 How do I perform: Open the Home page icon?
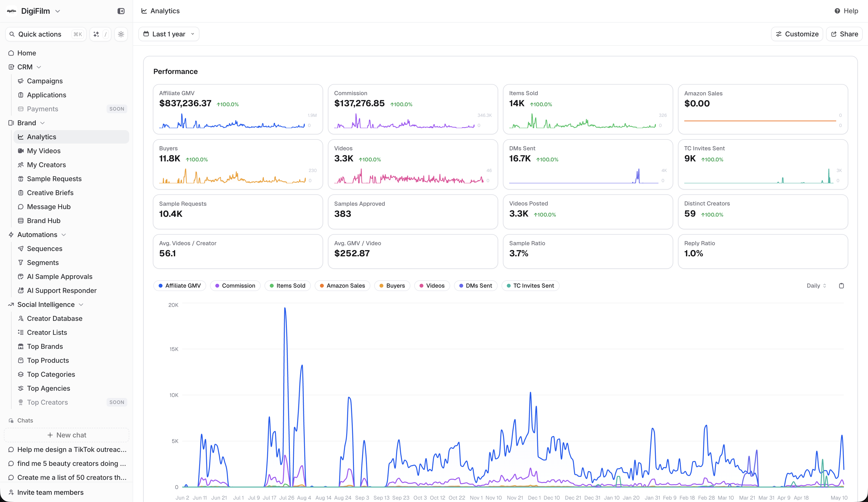coord(11,53)
